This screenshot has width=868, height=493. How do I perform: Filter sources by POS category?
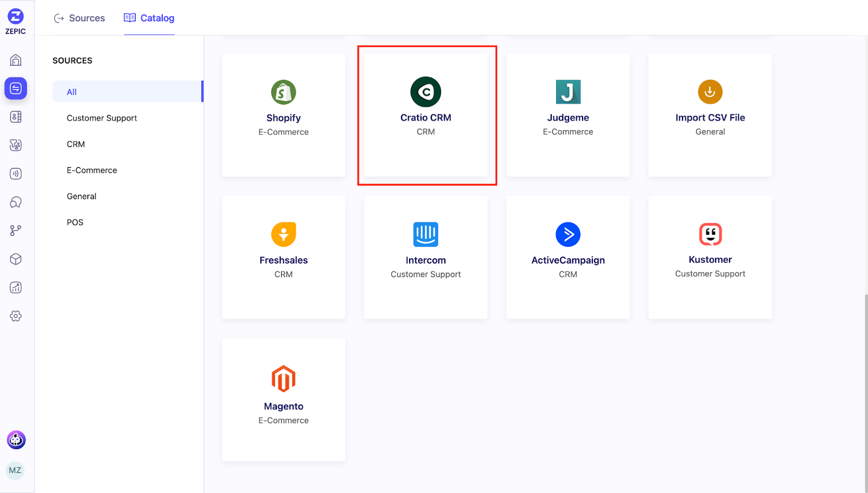(x=75, y=222)
